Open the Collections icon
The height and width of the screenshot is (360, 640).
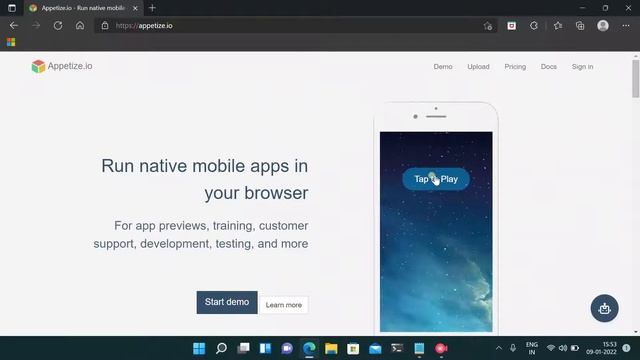point(580,26)
